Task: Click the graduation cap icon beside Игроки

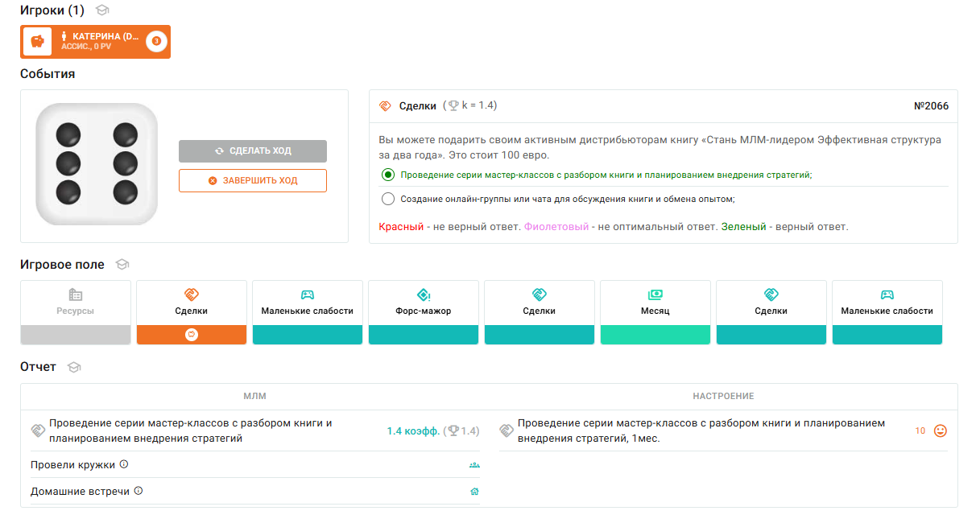Action: point(102,10)
